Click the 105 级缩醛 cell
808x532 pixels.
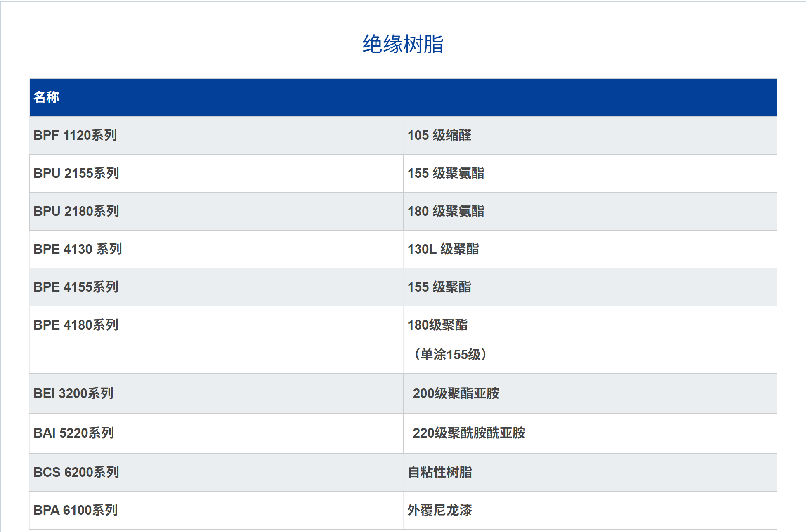pos(439,135)
